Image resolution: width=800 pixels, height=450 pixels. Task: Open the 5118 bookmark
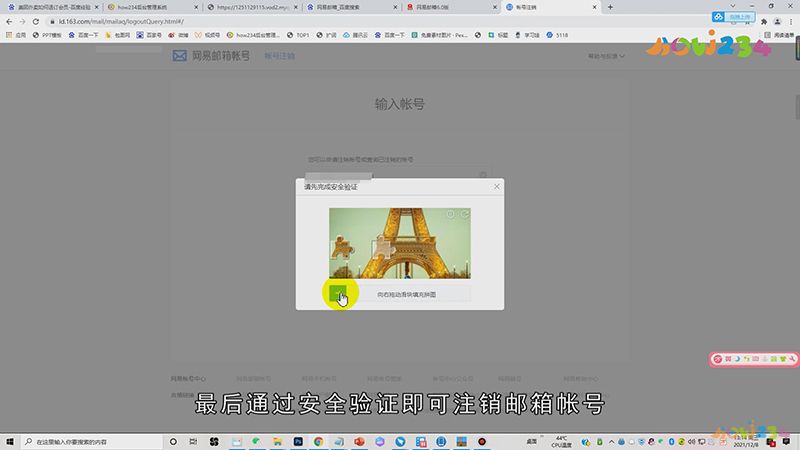[x=557, y=35]
